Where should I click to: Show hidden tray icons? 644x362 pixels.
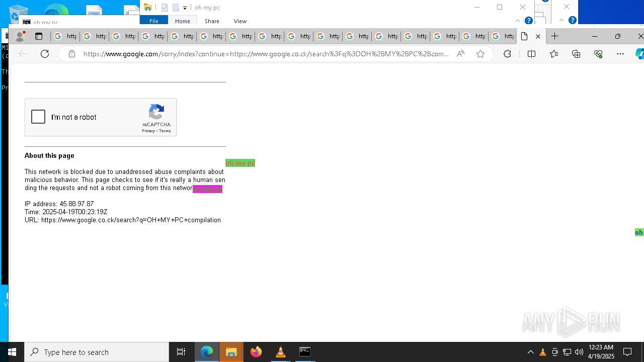tap(530, 352)
